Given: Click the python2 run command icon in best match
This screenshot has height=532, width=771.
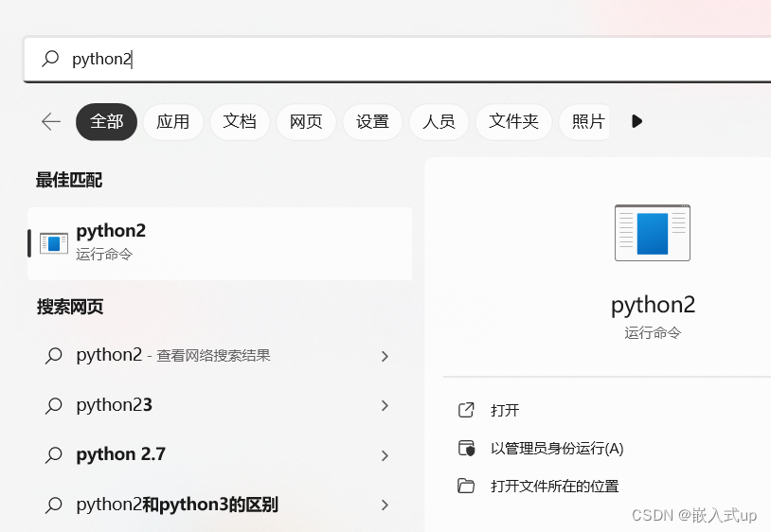Looking at the screenshot, I should click(x=54, y=243).
